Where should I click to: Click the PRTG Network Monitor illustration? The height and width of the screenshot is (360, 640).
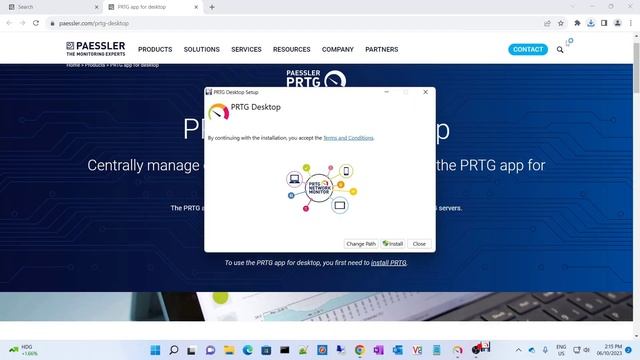[321, 188]
